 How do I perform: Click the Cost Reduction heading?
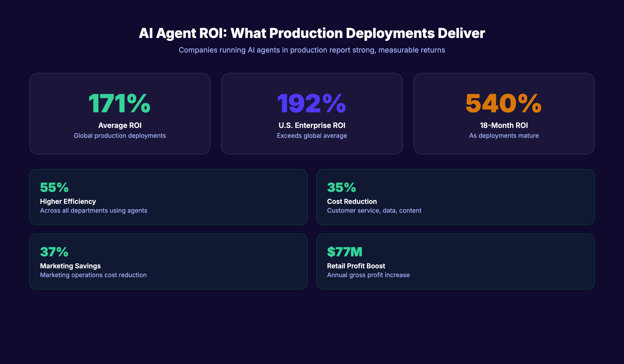click(352, 201)
